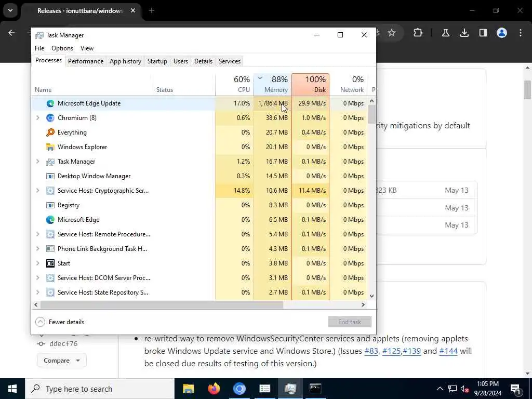The image size is (532, 399).
Task: Open the browser profile avatar
Action: pyautogui.click(x=502, y=33)
